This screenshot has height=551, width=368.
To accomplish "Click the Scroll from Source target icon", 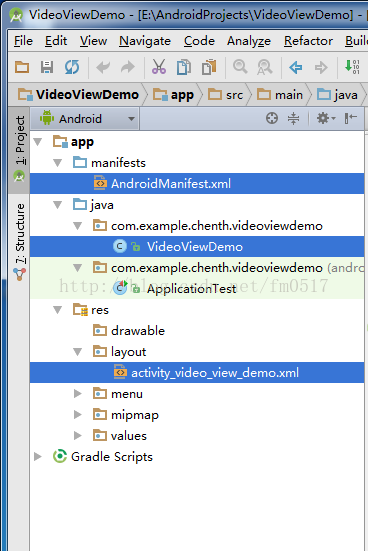I will tap(272, 118).
